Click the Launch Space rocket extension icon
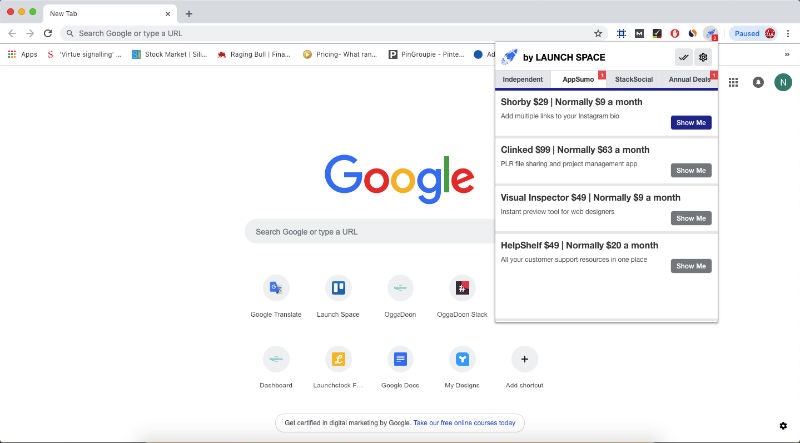 click(710, 33)
